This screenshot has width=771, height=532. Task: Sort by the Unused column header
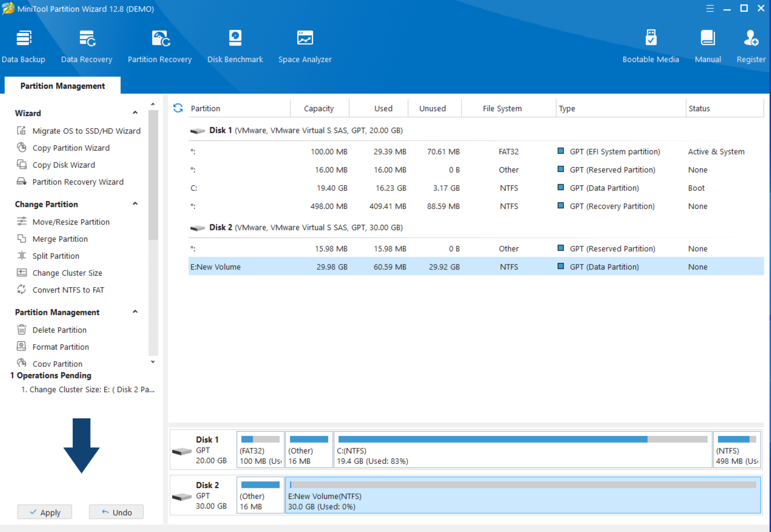click(x=435, y=108)
